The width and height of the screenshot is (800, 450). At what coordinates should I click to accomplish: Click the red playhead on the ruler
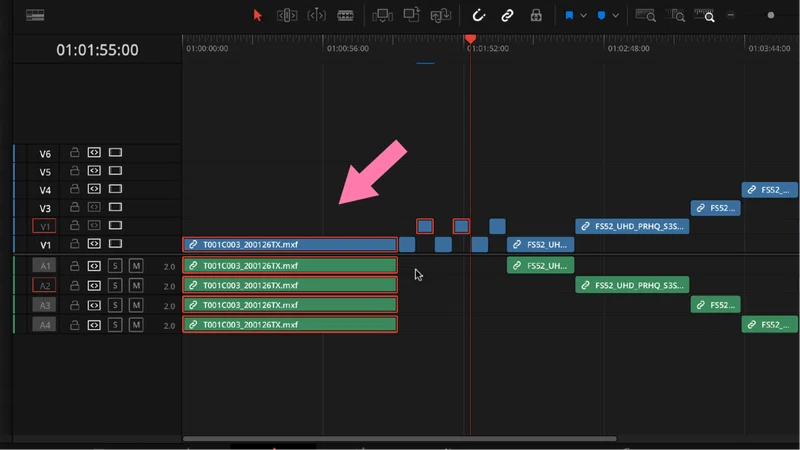click(x=470, y=39)
